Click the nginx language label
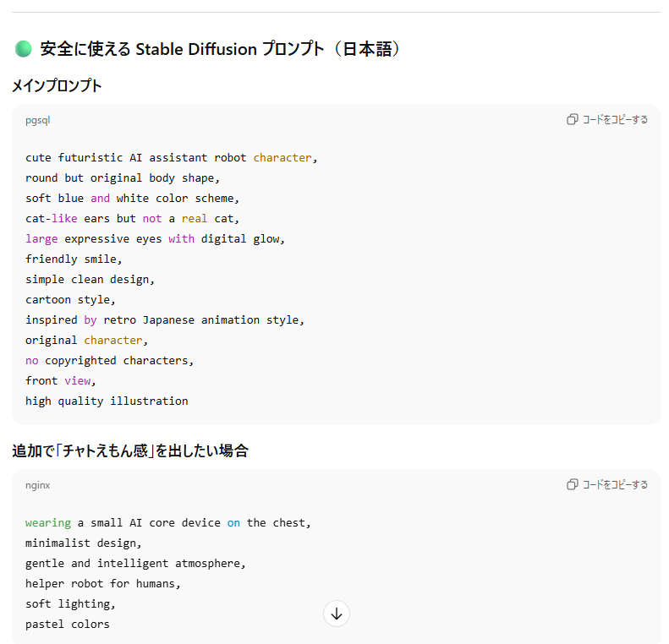This screenshot has height=644, width=669. point(38,485)
